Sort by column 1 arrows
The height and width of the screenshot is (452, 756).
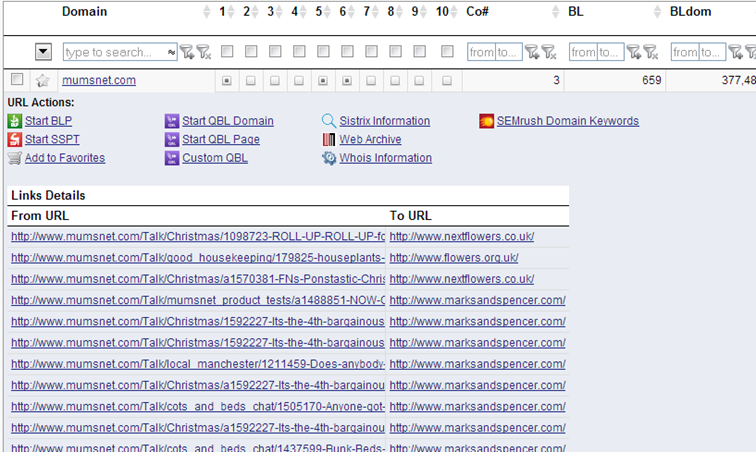pyautogui.click(x=231, y=12)
